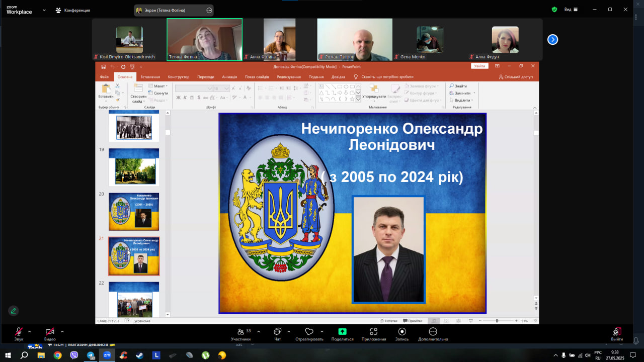
Task: Click the green annotation pencil icon
Action: click(x=14, y=311)
